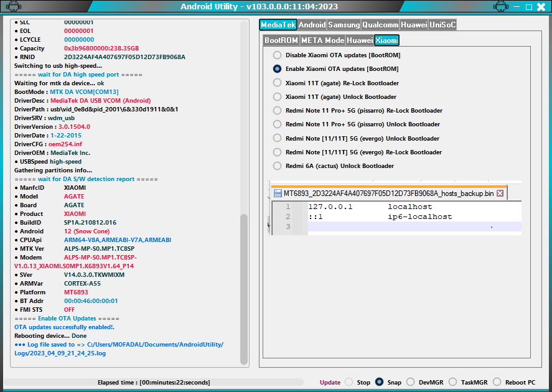This screenshot has width=552, height=392.
Task: Click the '127.0.0.1' entry in hosts file
Action: click(x=330, y=207)
